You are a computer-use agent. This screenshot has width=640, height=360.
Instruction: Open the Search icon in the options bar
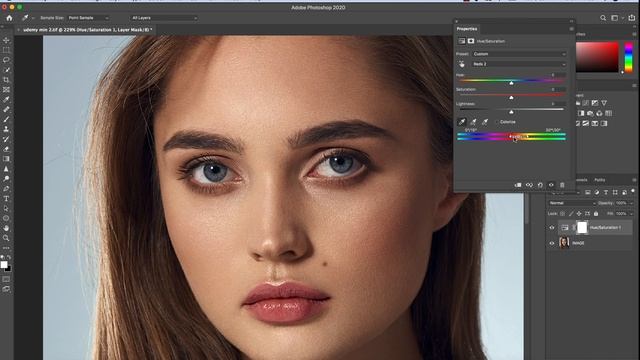[603, 18]
